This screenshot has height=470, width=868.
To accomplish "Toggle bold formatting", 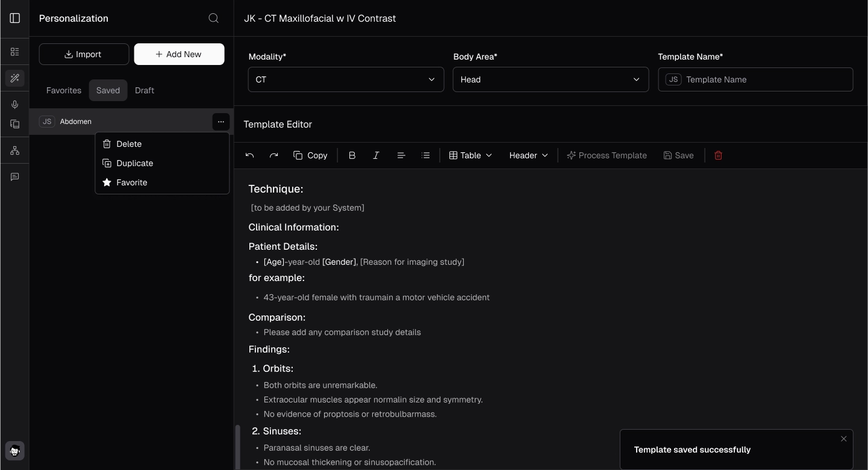I will [352, 155].
